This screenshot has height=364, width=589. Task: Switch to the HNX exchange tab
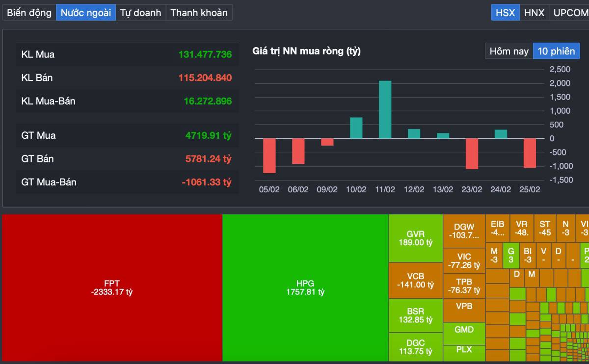click(x=535, y=12)
